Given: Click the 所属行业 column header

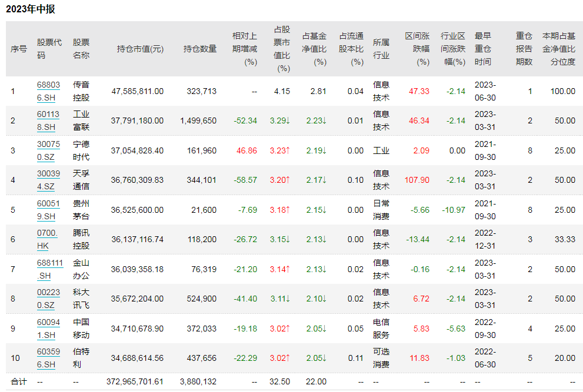Looking at the screenshot, I should pos(381,49).
